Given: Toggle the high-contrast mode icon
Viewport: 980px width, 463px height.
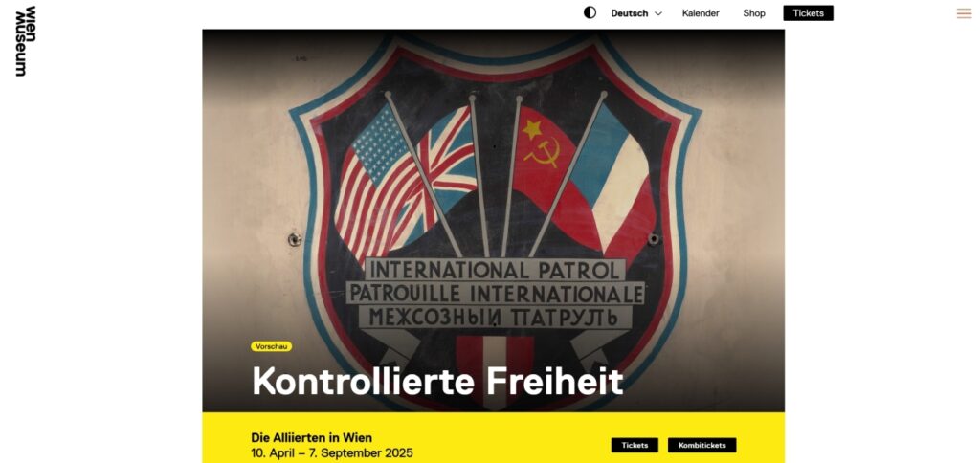Looking at the screenshot, I should click(590, 13).
